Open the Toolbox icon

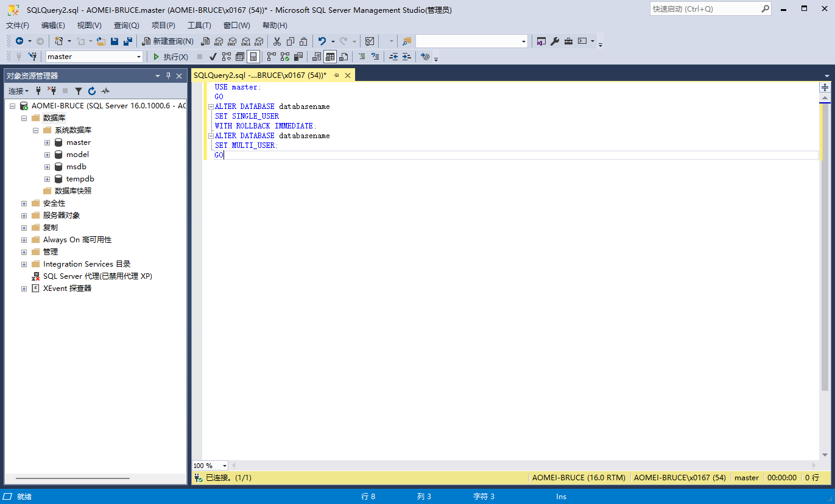(x=568, y=41)
